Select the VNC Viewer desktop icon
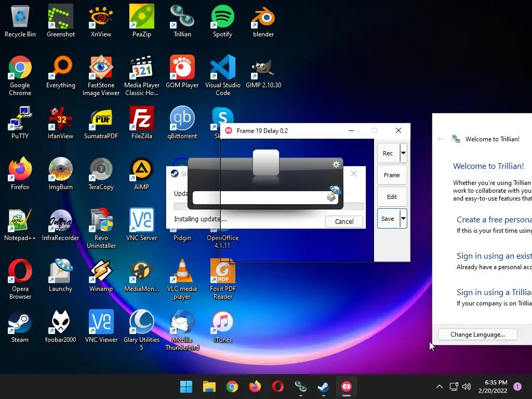The height and width of the screenshot is (399, 532). (x=101, y=326)
